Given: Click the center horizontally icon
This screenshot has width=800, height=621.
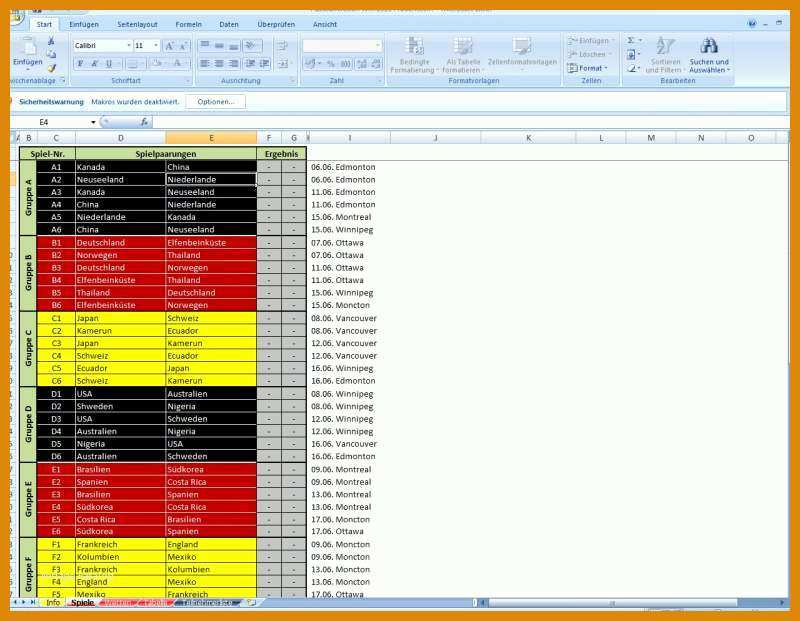Looking at the screenshot, I should tap(219, 64).
